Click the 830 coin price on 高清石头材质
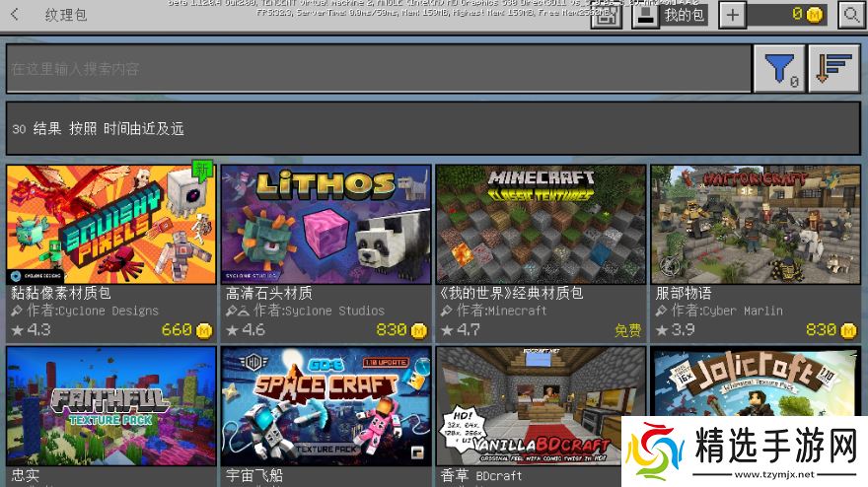The image size is (868, 487). point(400,330)
